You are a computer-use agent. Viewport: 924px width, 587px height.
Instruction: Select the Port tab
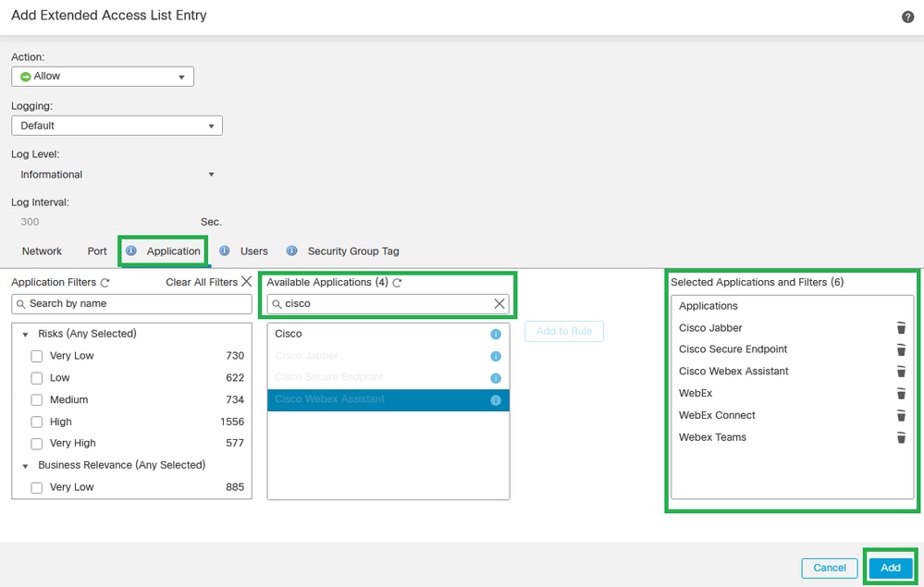(x=96, y=251)
